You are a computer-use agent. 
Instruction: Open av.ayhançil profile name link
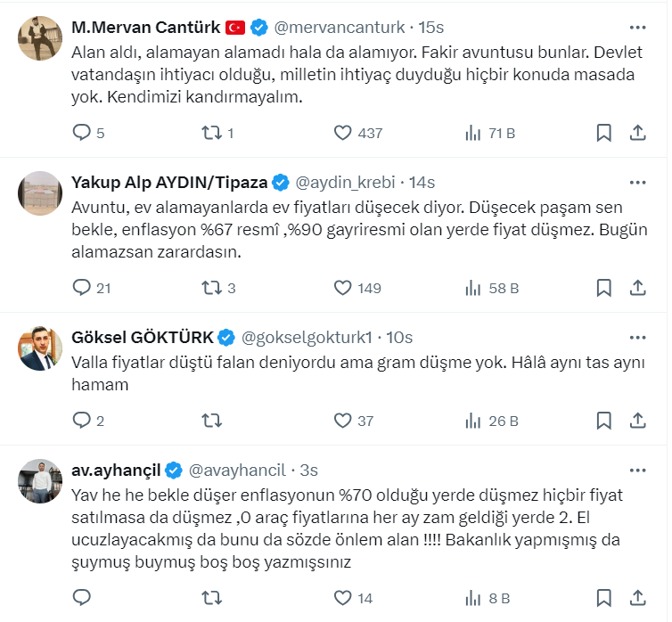114,470
